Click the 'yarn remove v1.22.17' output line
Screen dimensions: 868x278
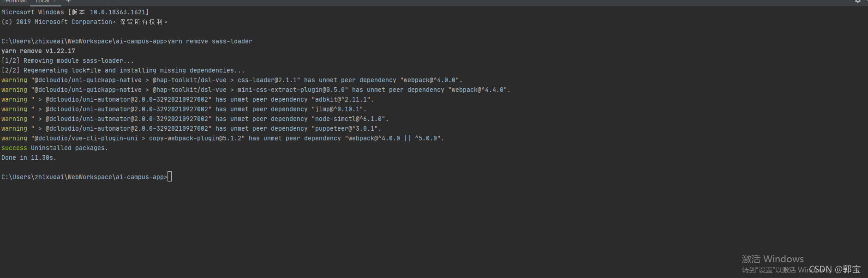[38, 51]
